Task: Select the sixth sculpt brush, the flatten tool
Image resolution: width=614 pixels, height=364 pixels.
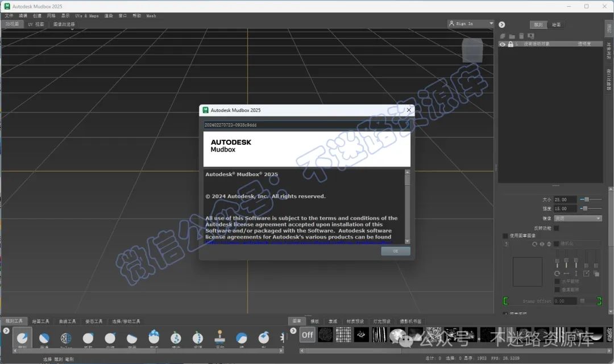Action: coord(132,338)
